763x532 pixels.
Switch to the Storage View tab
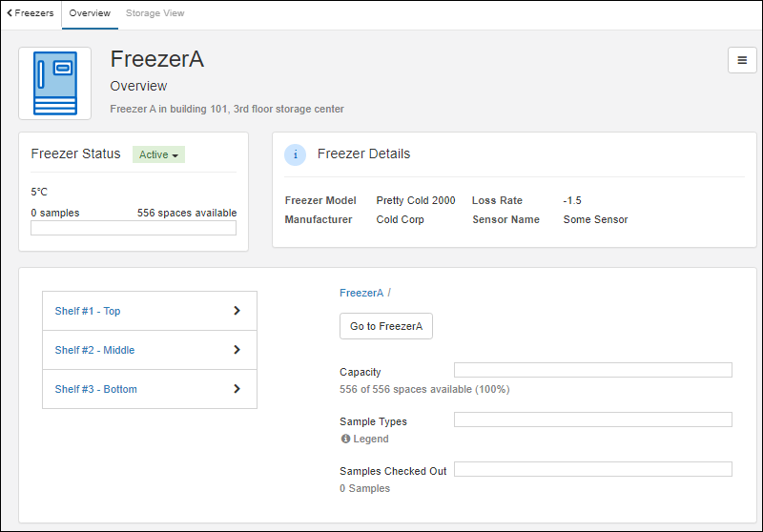(155, 13)
